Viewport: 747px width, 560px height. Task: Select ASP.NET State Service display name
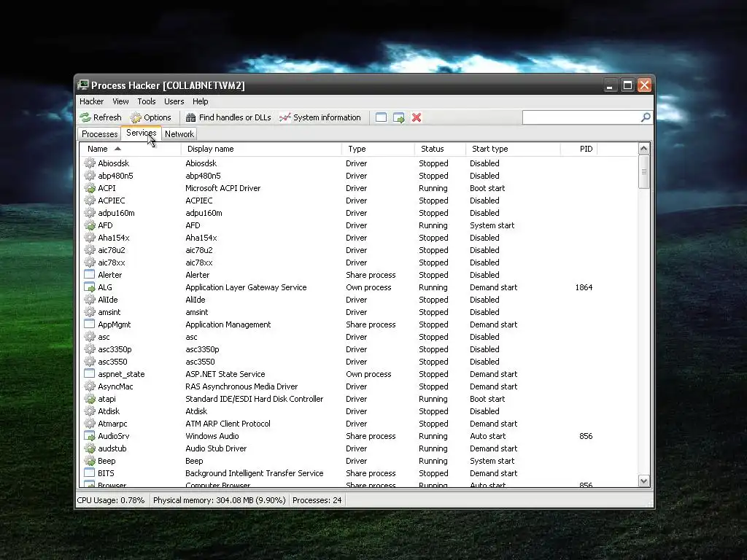coord(225,374)
